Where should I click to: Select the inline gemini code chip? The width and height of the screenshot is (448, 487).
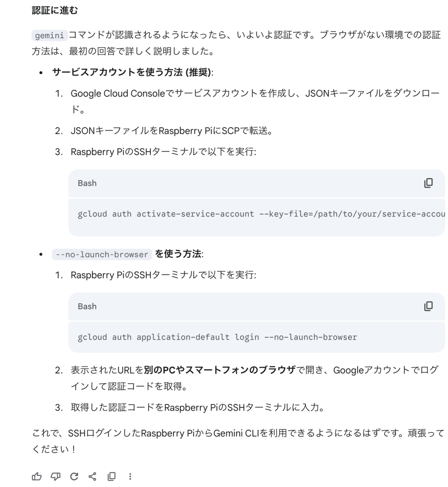pyautogui.click(x=50, y=35)
